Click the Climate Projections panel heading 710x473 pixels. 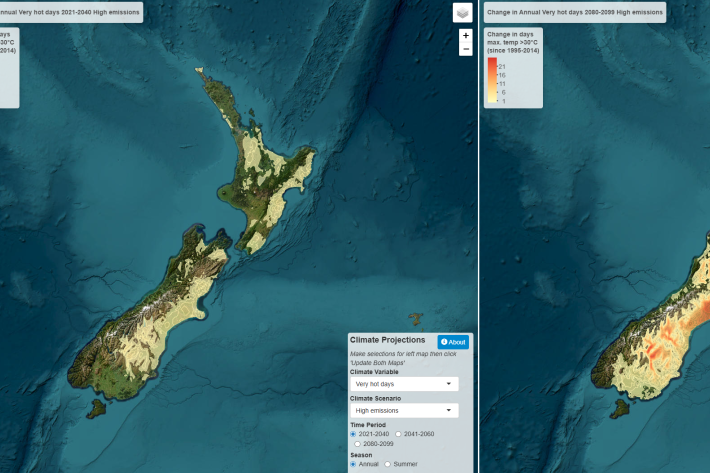point(388,340)
